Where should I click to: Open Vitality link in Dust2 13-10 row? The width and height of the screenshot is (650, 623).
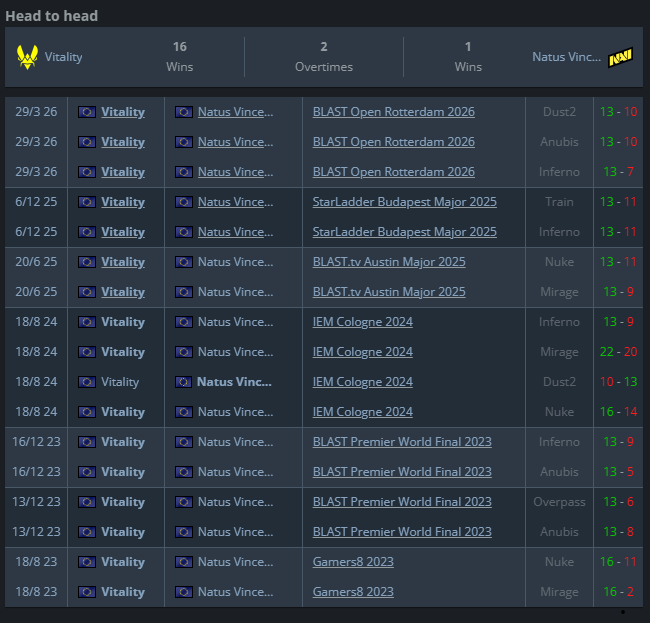[x=123, y=112]
